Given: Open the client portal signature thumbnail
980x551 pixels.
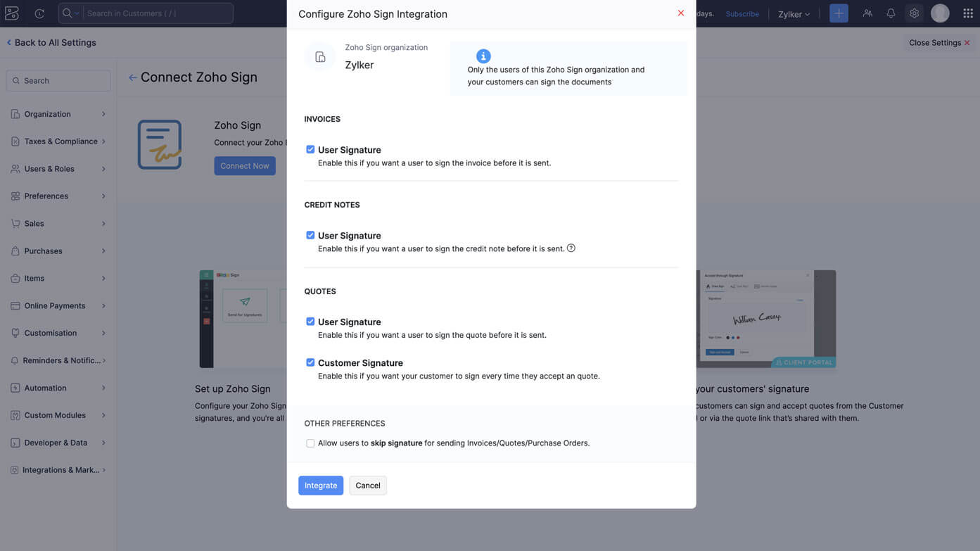Looking at the screenshot, I should pos(766,319).
